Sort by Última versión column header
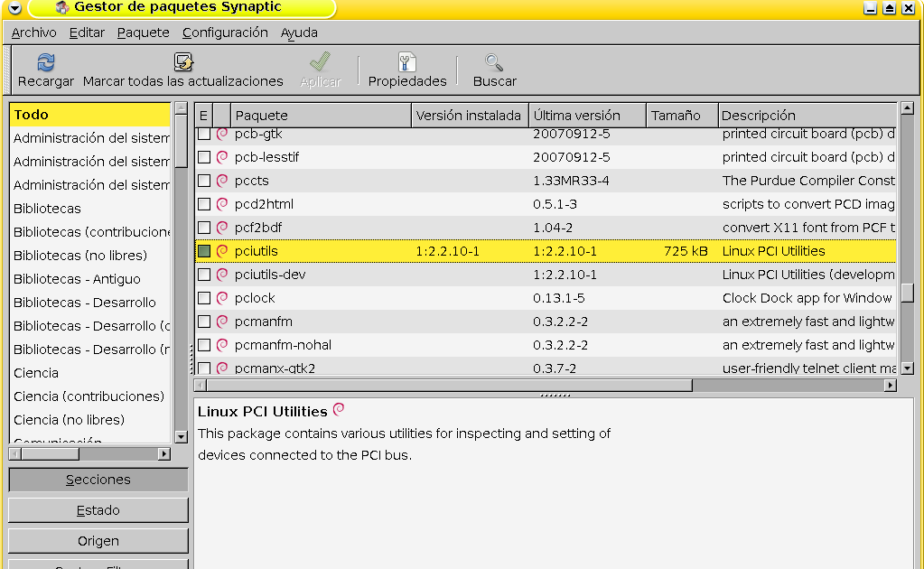 point(587,116)
